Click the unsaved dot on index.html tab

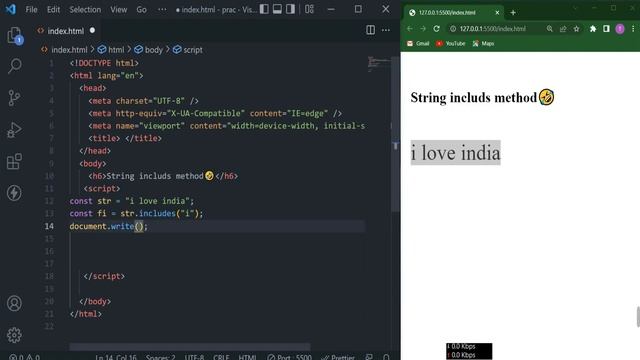coord(92,30)
